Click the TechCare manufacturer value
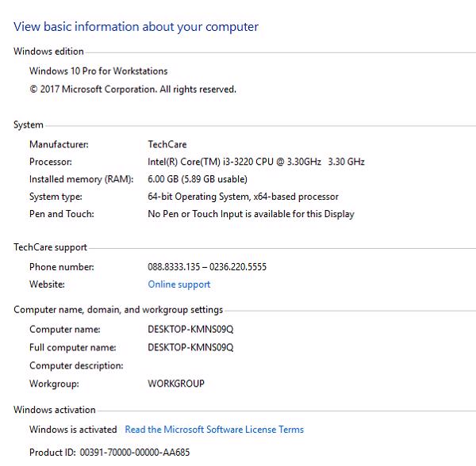The height and width of the screenshot is (466, 476). (166, 144)
